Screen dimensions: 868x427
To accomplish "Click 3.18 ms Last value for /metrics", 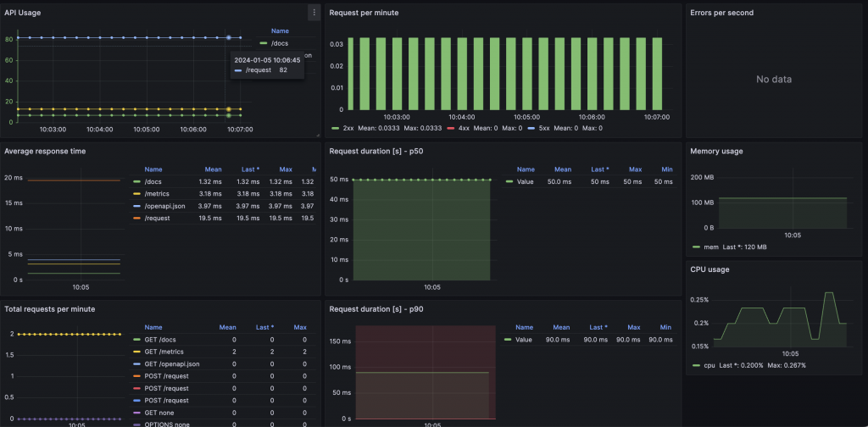I will [x=248, y=193].
